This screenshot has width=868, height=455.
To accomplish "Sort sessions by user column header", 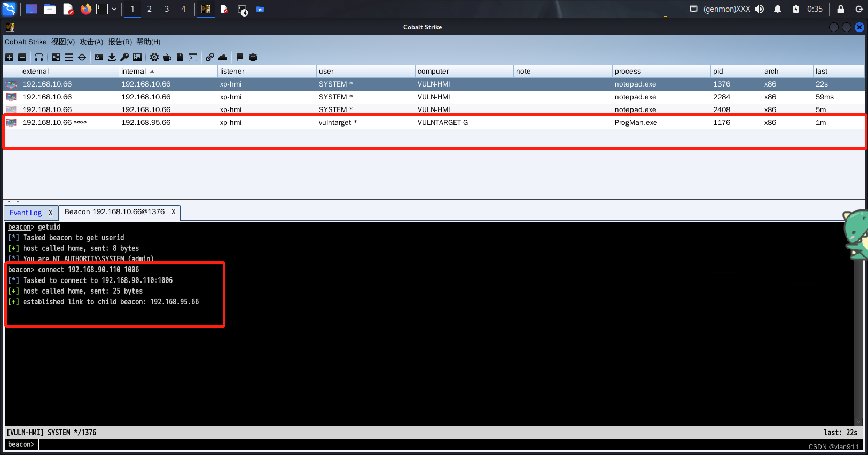I will pos(365,71).
